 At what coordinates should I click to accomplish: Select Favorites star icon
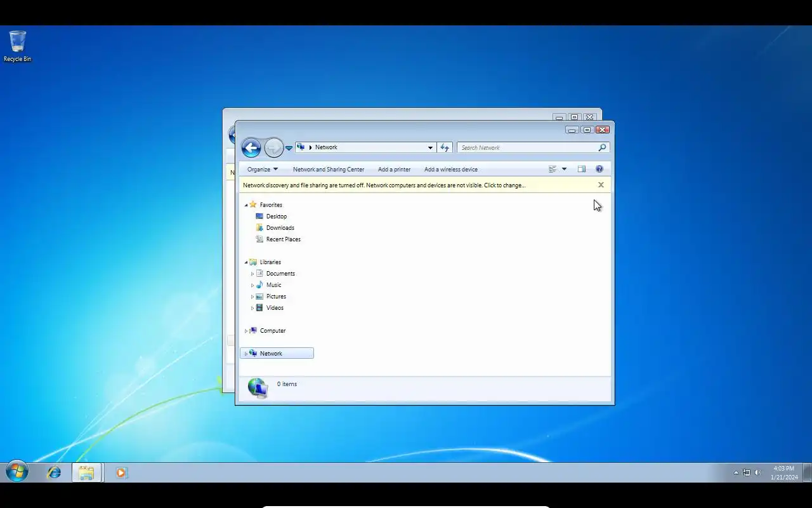(x=253, y=204)
